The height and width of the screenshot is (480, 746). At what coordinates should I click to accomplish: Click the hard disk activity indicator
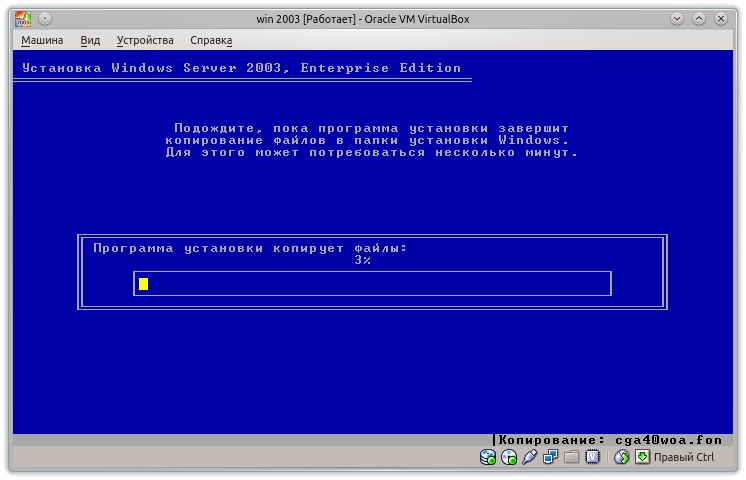pos(488,457)
